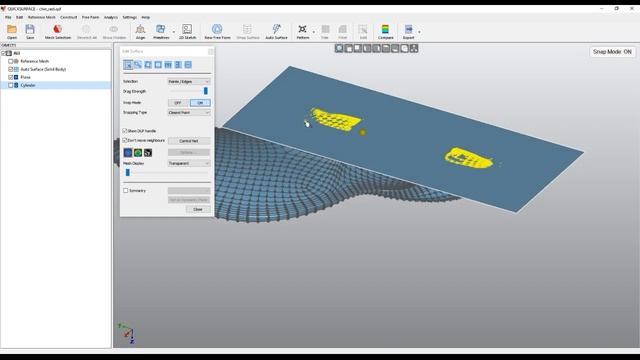Open a file with the Open toolbar icon
Viewport: 640px width, 360px height.
click(x=12, y=31)
